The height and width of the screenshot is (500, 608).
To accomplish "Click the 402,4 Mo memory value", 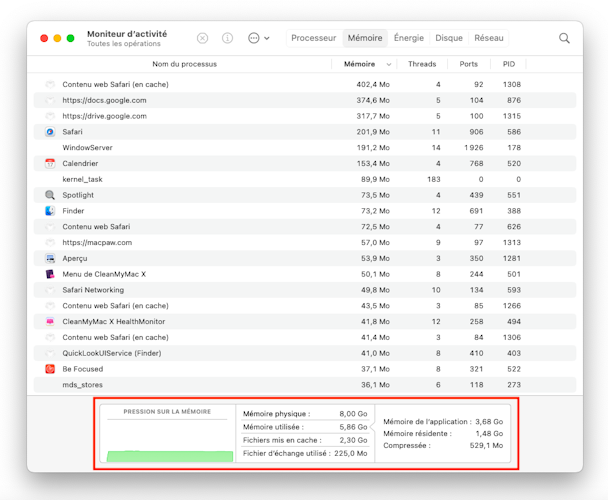I will 373,85.
